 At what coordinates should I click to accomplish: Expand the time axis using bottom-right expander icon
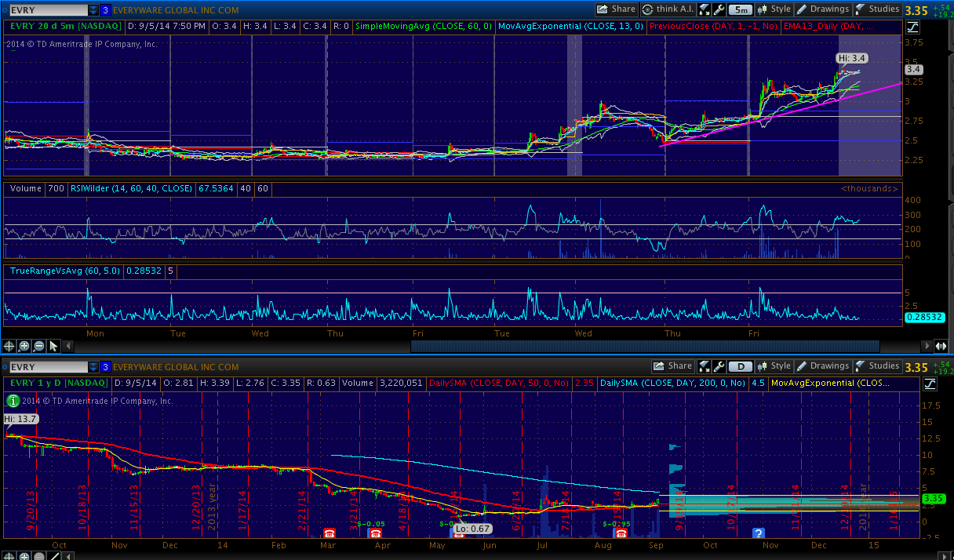(x=940, y=346)
